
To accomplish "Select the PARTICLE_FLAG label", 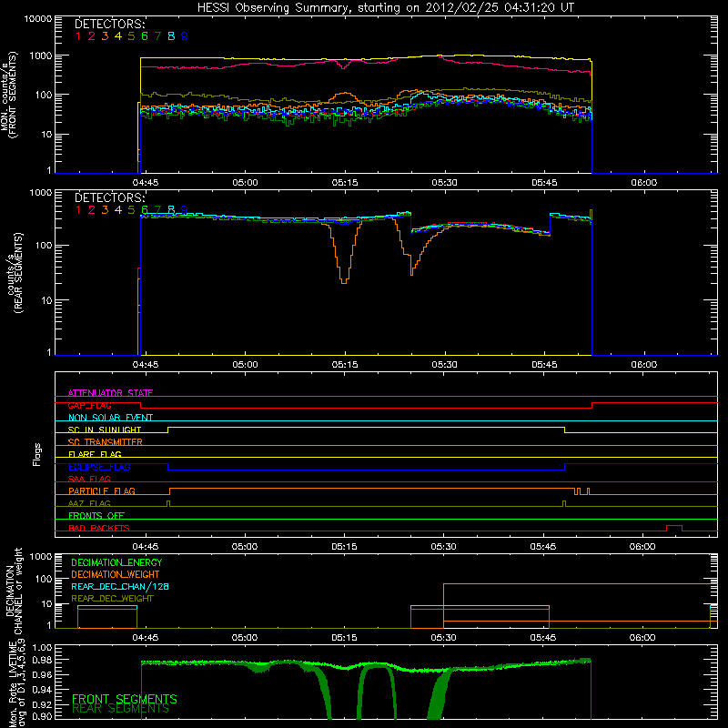I will coord(102,490).
